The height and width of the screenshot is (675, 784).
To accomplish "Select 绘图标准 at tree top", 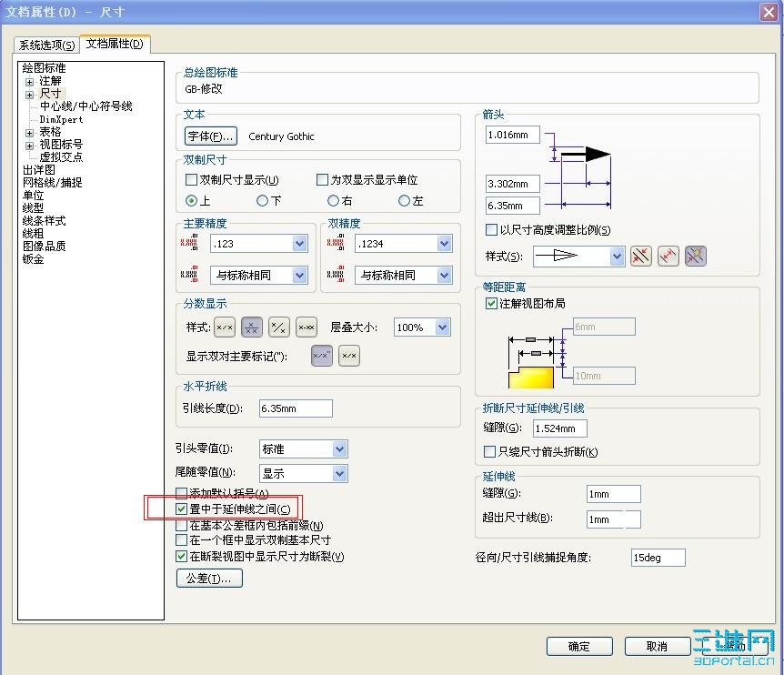I will 44,68.
